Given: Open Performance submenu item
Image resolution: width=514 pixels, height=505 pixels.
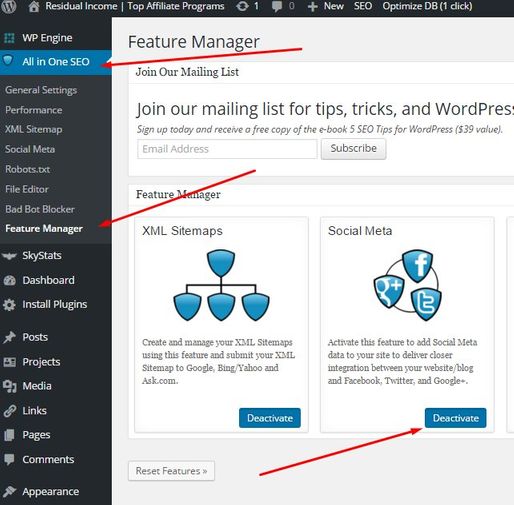Looking at the screenshot, I should (34, 110).
